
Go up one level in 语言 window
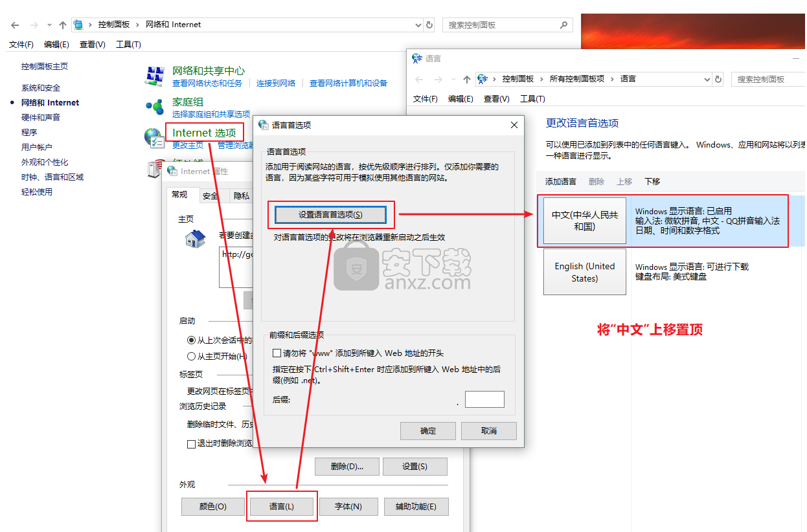click(466, 80)
